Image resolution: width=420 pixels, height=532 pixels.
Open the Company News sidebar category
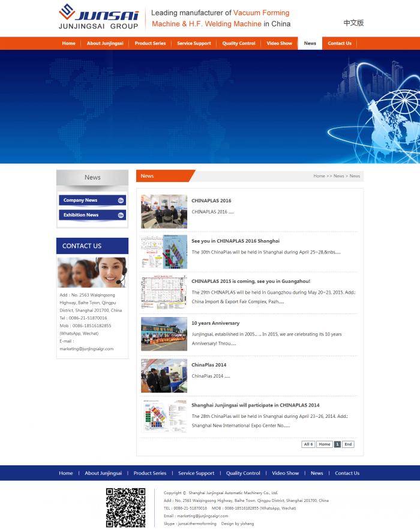coord(80,201)
